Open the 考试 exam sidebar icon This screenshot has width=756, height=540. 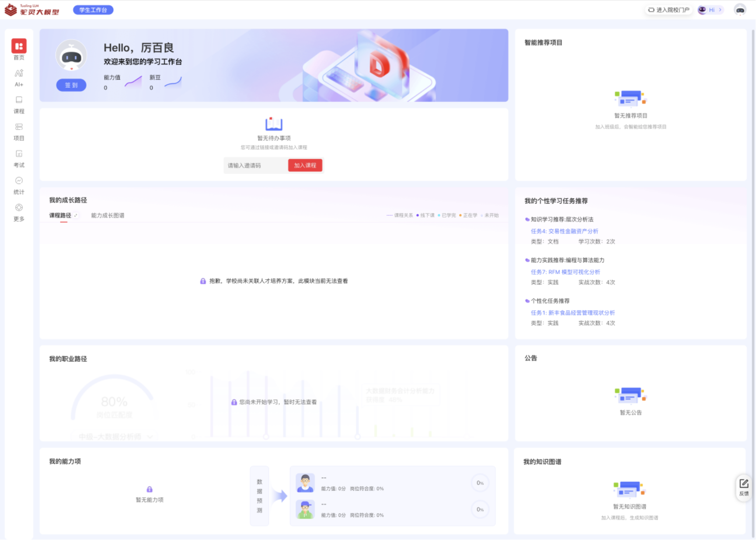(x=19, y=154)
